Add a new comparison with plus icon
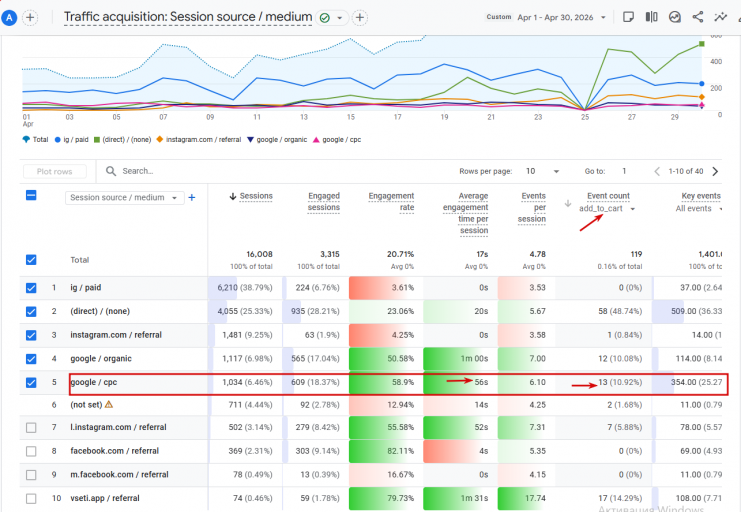 (30, 17)
